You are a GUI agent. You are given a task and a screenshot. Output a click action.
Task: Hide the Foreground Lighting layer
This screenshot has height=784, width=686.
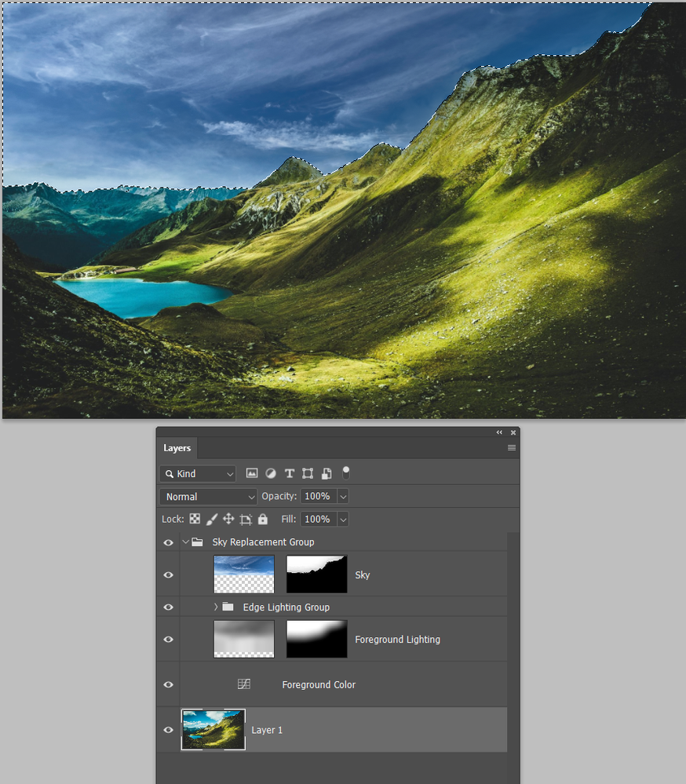click(169, 640)
